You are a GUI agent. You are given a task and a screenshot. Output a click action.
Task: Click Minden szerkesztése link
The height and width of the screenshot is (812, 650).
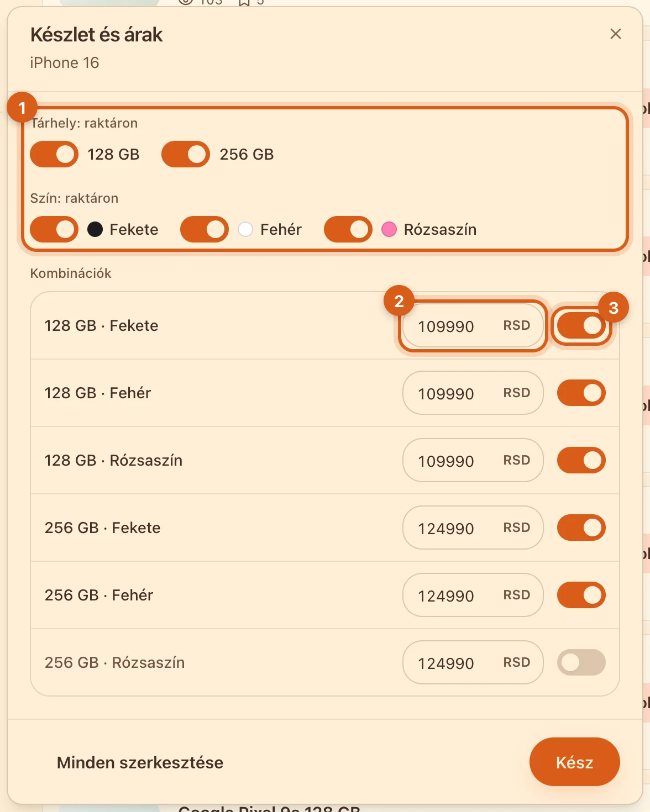(140, 762)
